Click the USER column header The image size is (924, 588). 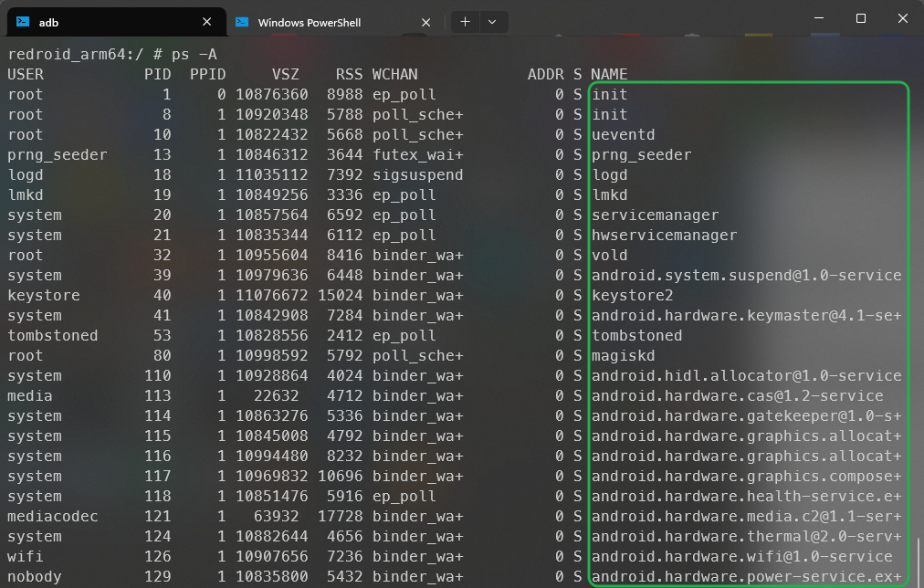tap(26, 75)
